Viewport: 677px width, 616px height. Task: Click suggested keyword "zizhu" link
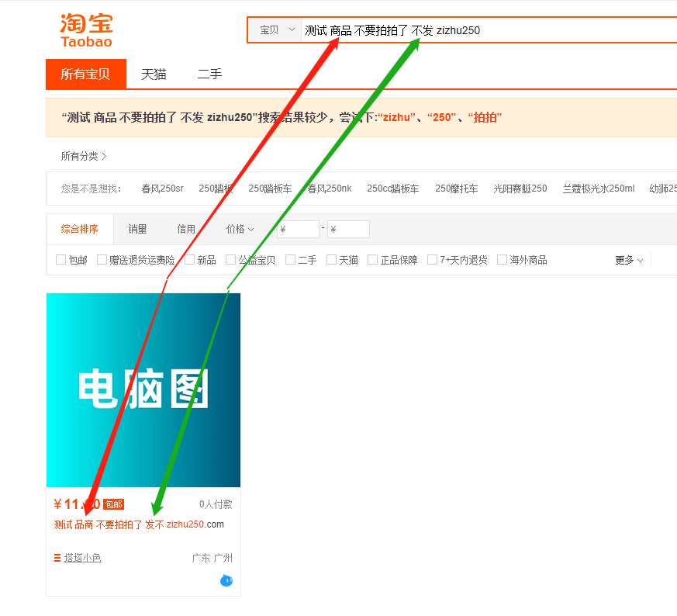tap(397, 118)
